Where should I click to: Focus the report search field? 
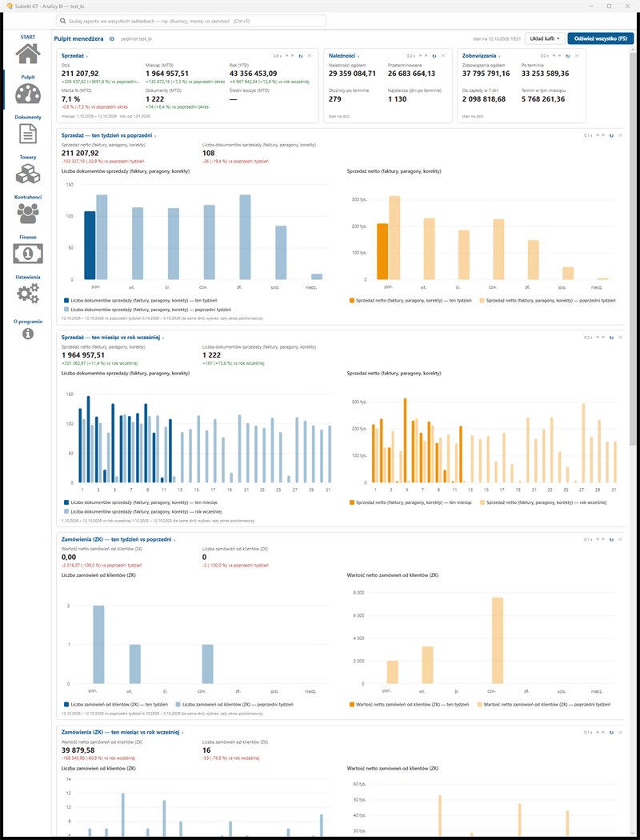pos(191,21)
